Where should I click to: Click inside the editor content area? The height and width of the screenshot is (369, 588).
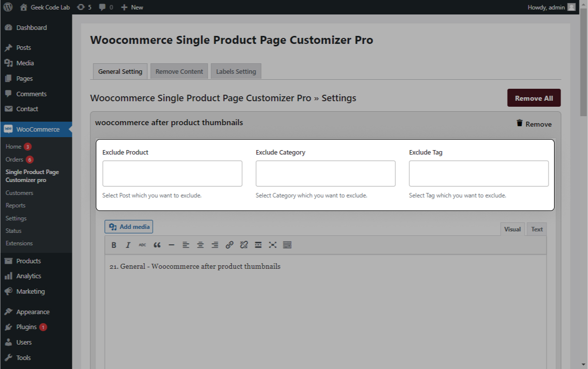click(x=325, y=312)
